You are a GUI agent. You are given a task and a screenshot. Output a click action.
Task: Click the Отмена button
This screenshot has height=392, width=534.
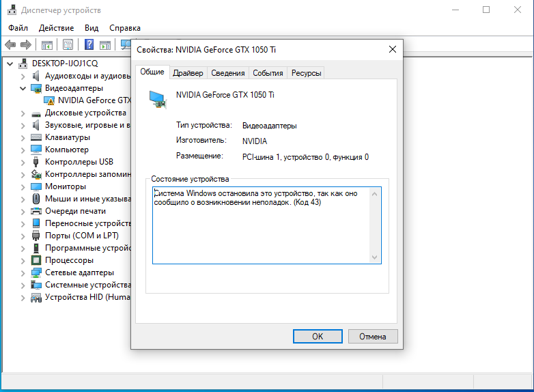(373, 336)
